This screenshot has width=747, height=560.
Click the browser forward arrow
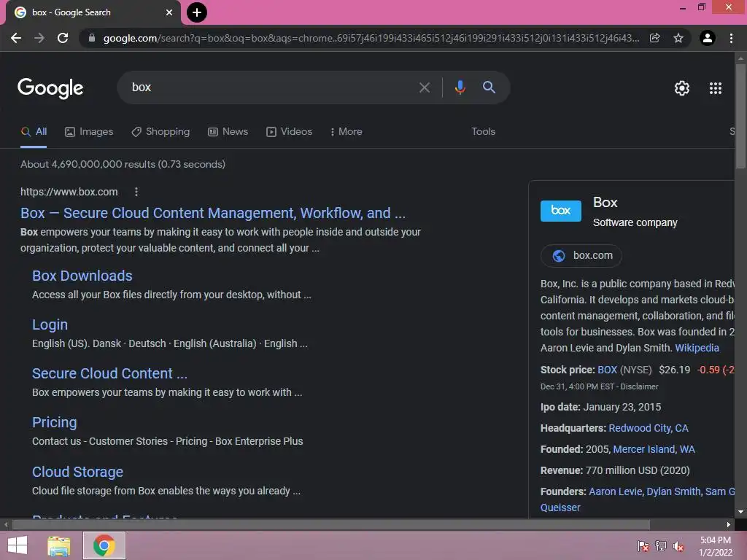(x=39, y=38)
